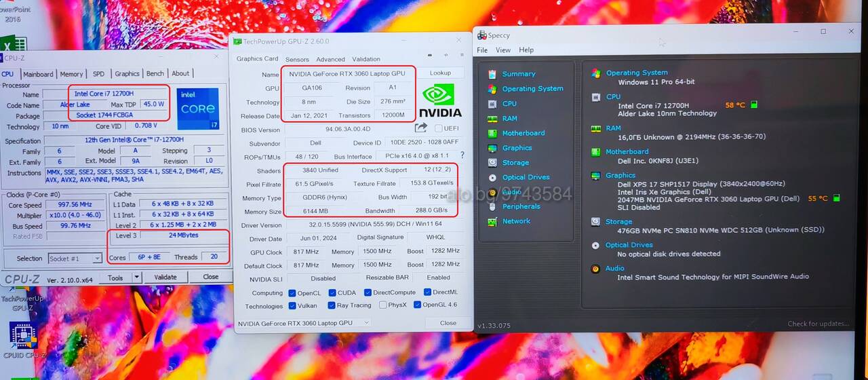Viewport: 868px width, 380px height.
Task: Click the BIOS Version value 94.06.3A.00.4D
Action: pos(347,129)
